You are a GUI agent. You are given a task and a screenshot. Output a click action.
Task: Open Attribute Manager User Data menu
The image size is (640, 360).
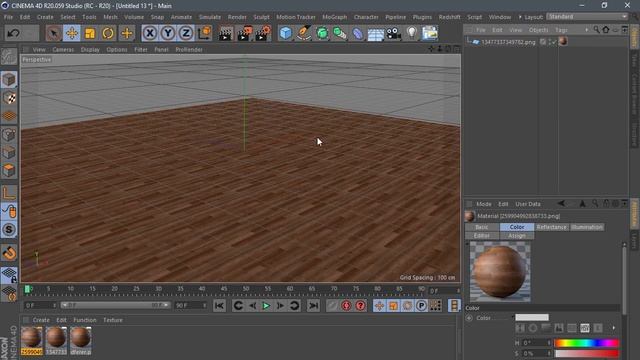(x=528, y=204)
